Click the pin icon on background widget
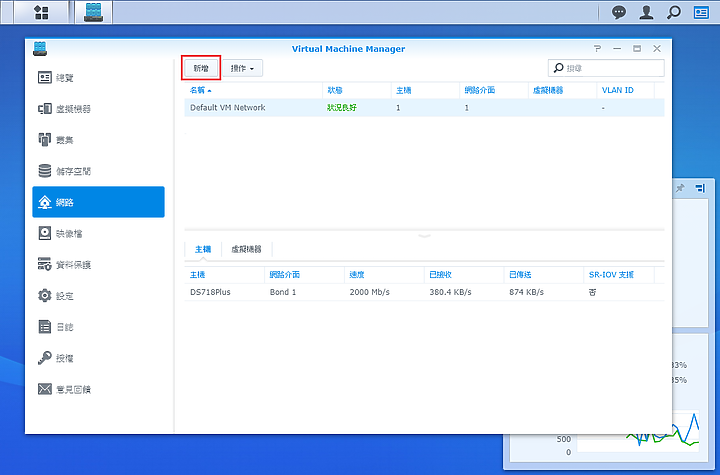Viewport: 720px width, 475px height. click(x=681, y=188)
